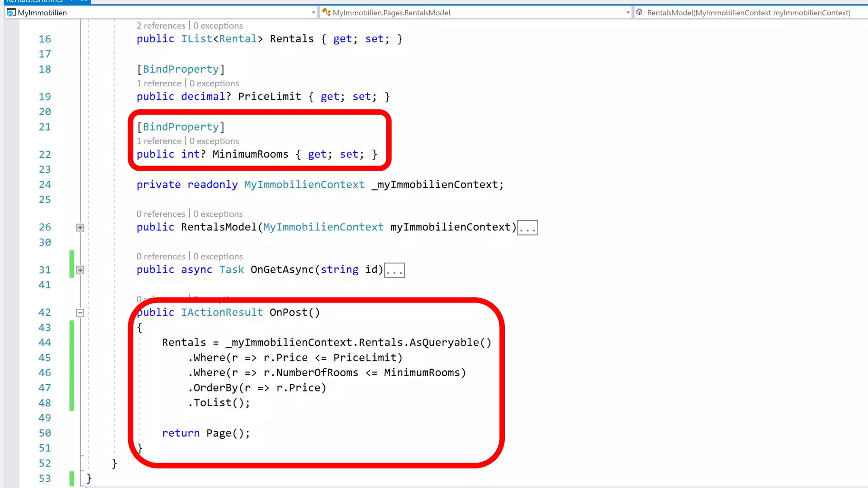Screen dimensions: 868x488
Task: Click line number 44 in the margin
Action: 45,342
